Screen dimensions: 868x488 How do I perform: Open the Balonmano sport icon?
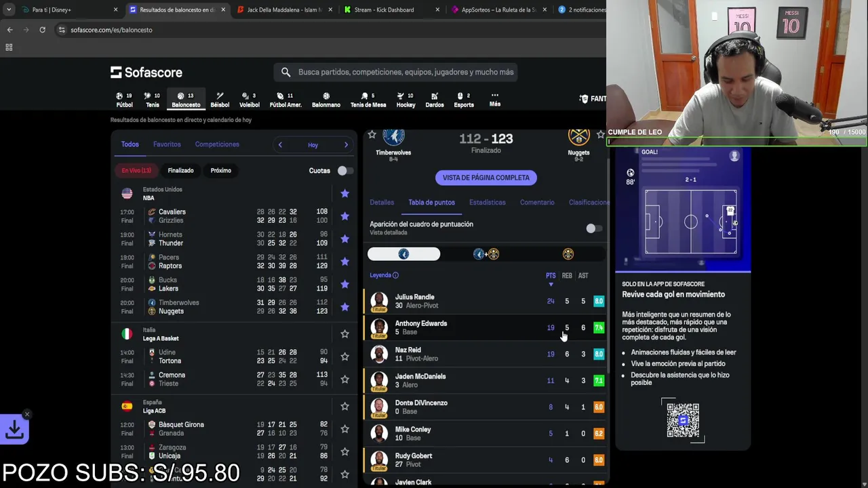pyautogui.click(x=326, y=100)
